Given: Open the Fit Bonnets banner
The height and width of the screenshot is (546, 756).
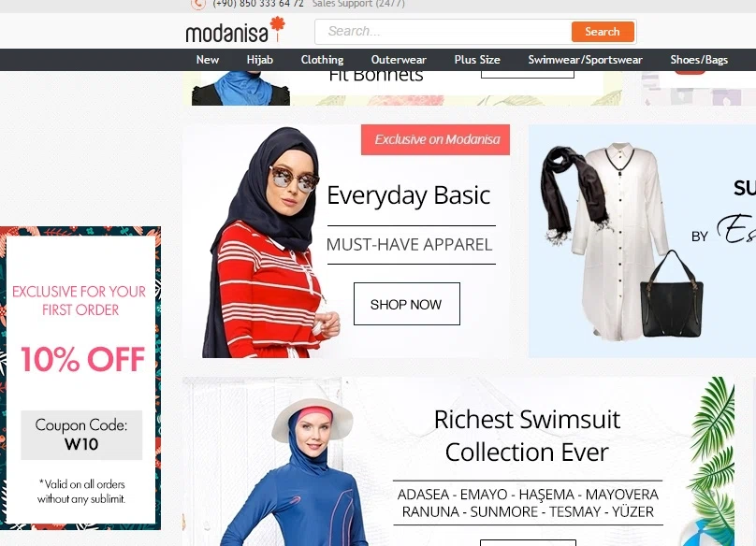Looking at the screenshot, I should (x=402, y=88).
